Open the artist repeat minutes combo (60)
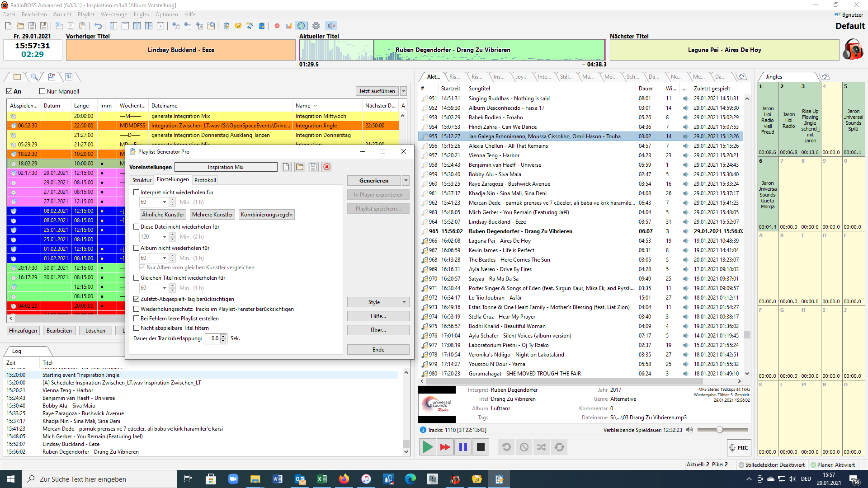 165,202
